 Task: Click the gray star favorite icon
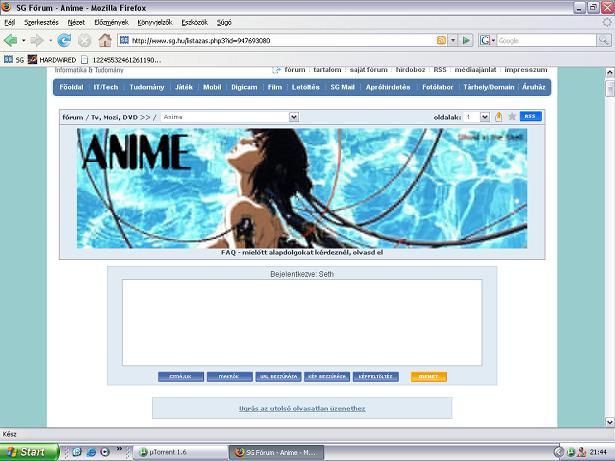tap(512, 117)
